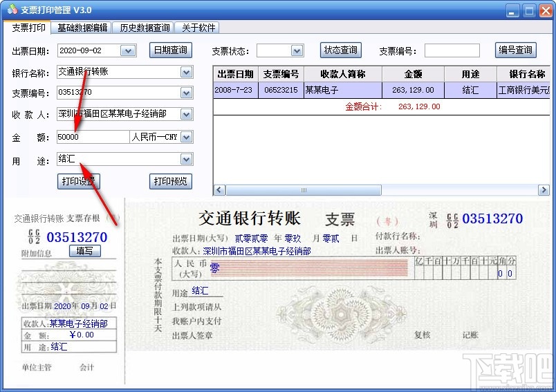Select the 工商银行美元 table cell
The image size is (556, 392).
(523, 90)
